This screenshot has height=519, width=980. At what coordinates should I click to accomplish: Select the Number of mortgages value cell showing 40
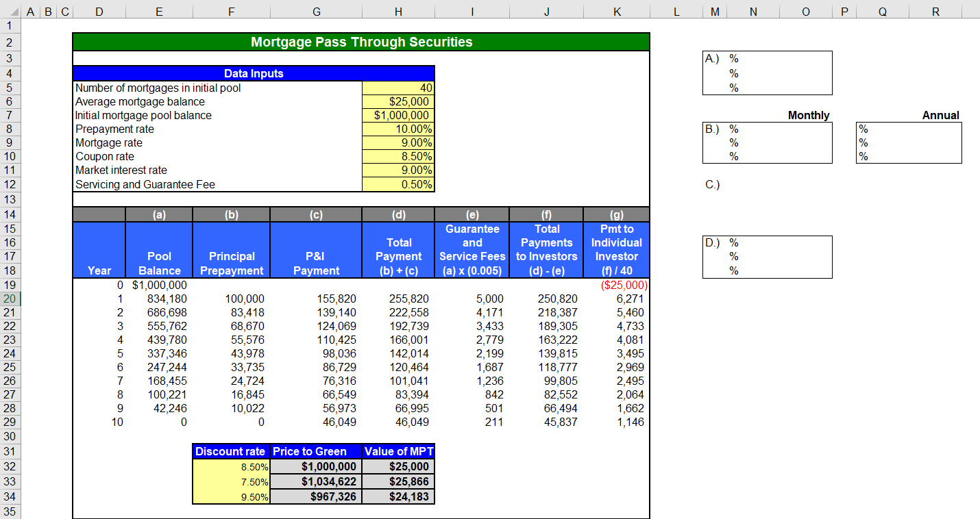(x=397, y=88)
